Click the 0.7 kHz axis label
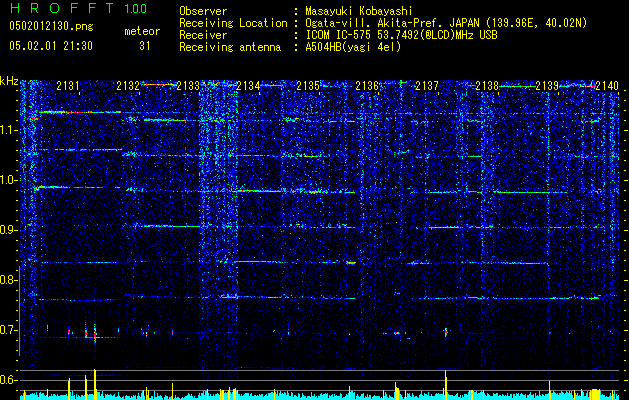Screen dimensions: 629x400 (x=9, y=330)
